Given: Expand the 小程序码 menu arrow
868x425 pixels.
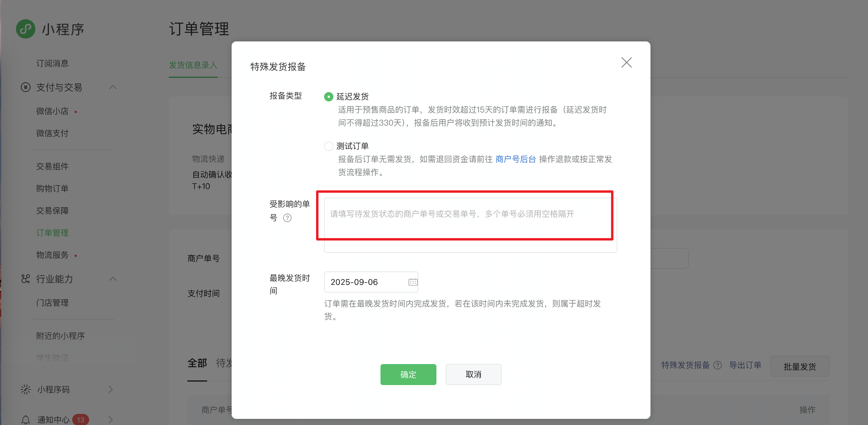Looking at the screenshot, I should (110, 389).
